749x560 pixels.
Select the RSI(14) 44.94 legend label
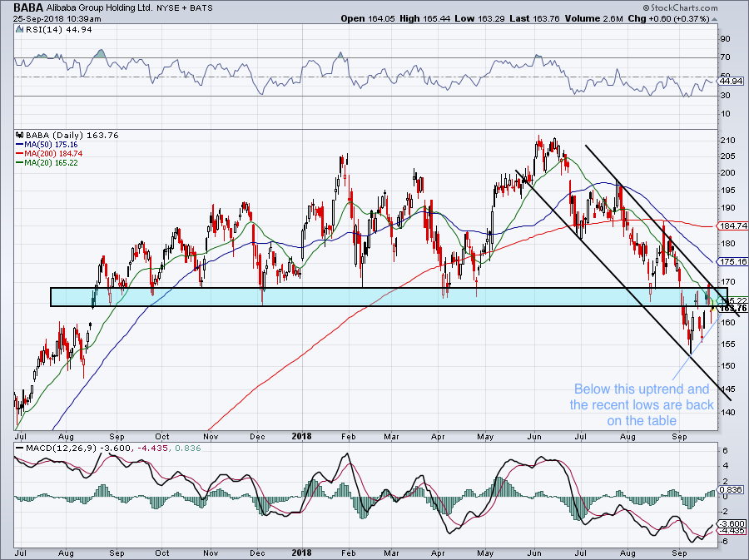pyautogui.click(x=59, y=30)
